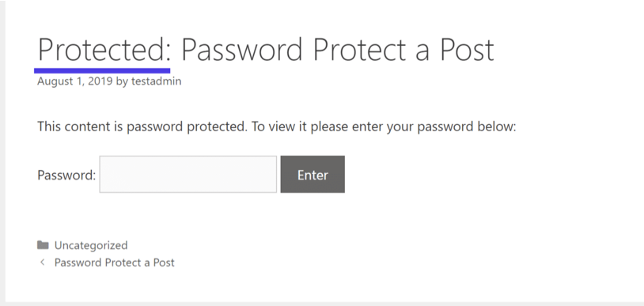
Task: Submit the password with Enter button
Action: click(313, 174)
